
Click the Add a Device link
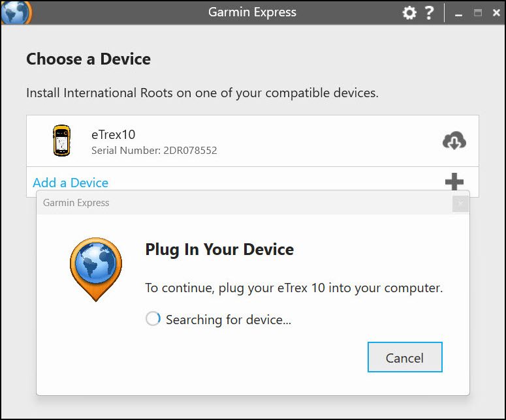71,183
